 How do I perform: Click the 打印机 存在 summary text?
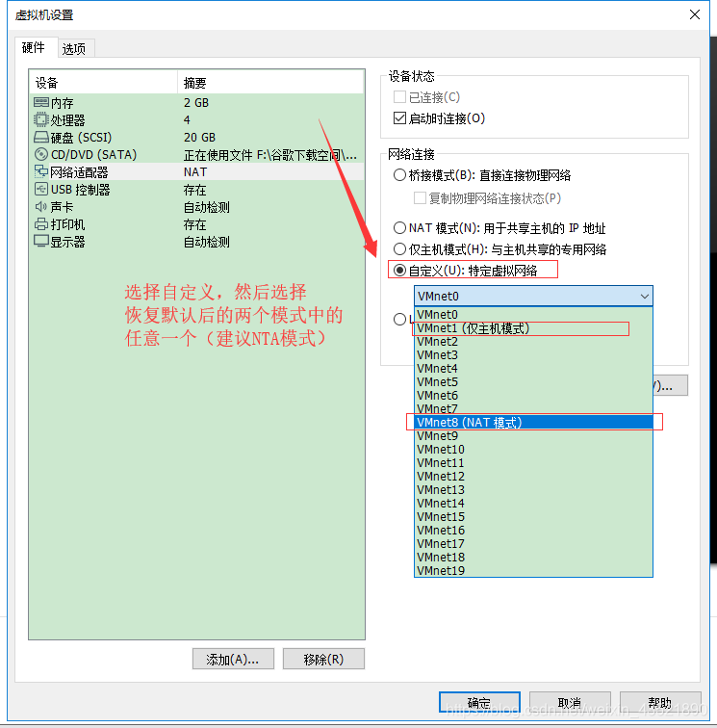(x=195, y=224)
